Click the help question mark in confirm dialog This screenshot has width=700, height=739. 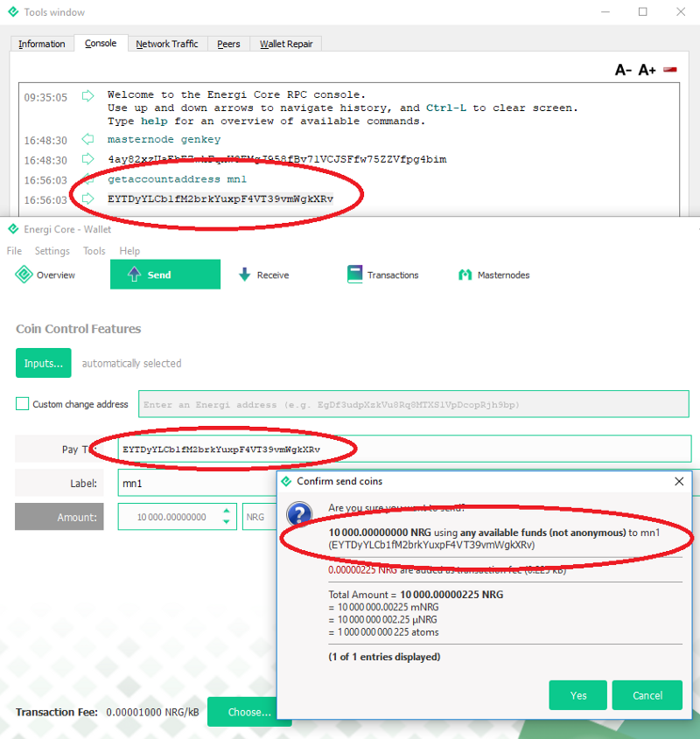(298, 514)
